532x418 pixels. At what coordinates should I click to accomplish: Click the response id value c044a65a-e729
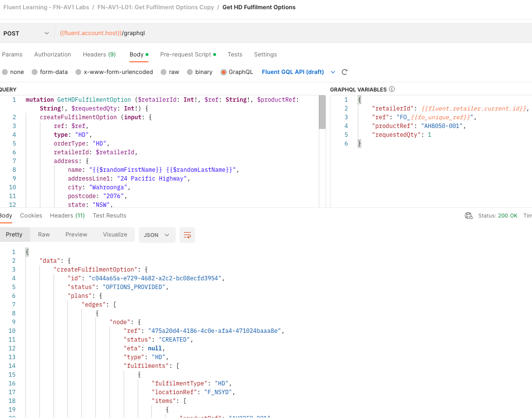[x=155, y=278]
